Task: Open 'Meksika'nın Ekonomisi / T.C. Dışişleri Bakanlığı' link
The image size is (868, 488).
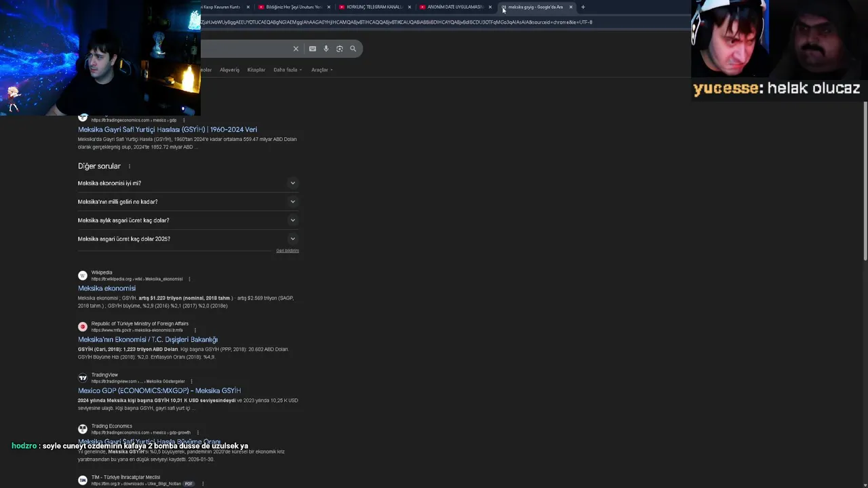Action: (148, 340)
